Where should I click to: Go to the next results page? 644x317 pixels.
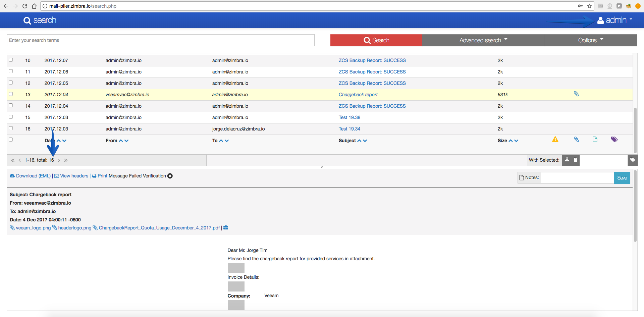tap(59, 160)
